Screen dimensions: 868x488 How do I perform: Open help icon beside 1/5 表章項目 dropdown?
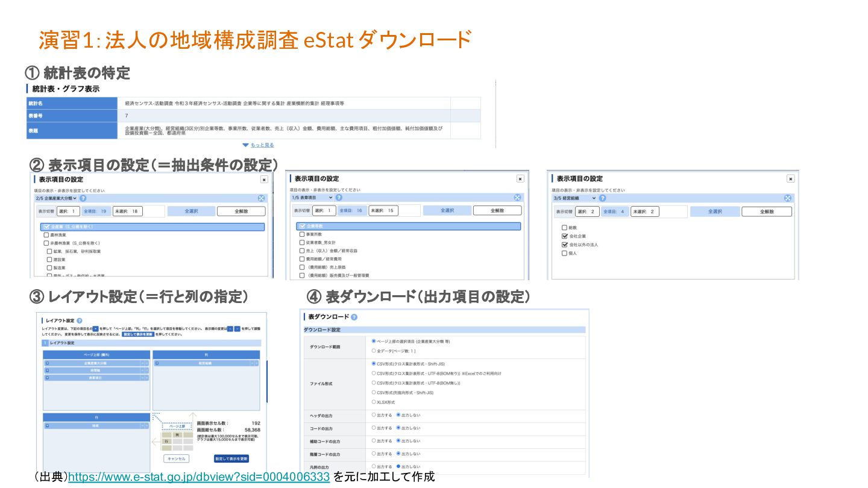click(339, 198)
